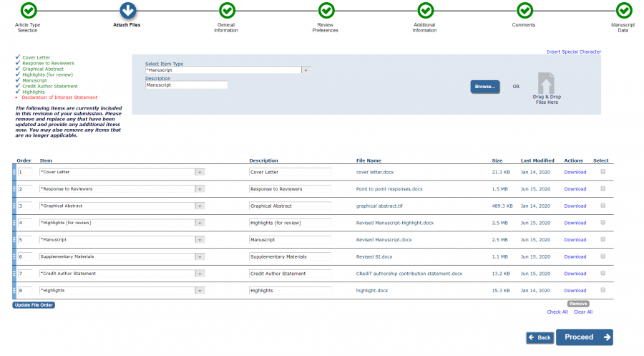
Task: Jump to the Comments step checkmark icon
Action: click(525, 11)
